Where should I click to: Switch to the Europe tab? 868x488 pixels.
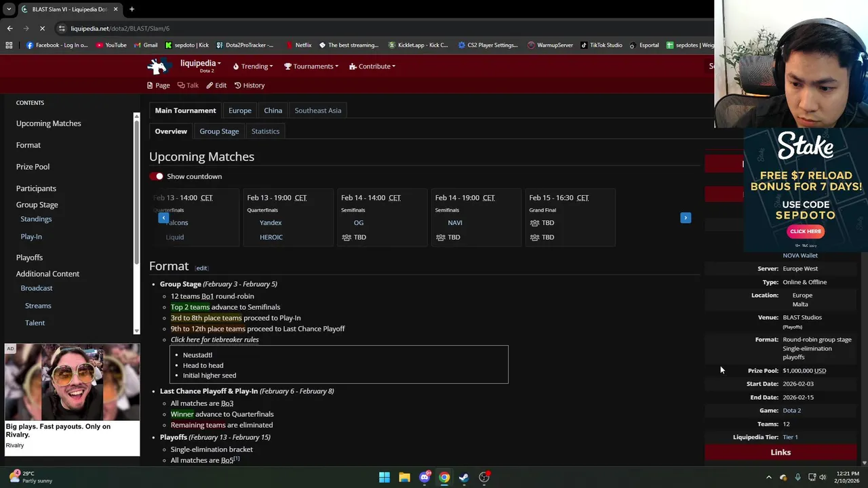(240, 110)
